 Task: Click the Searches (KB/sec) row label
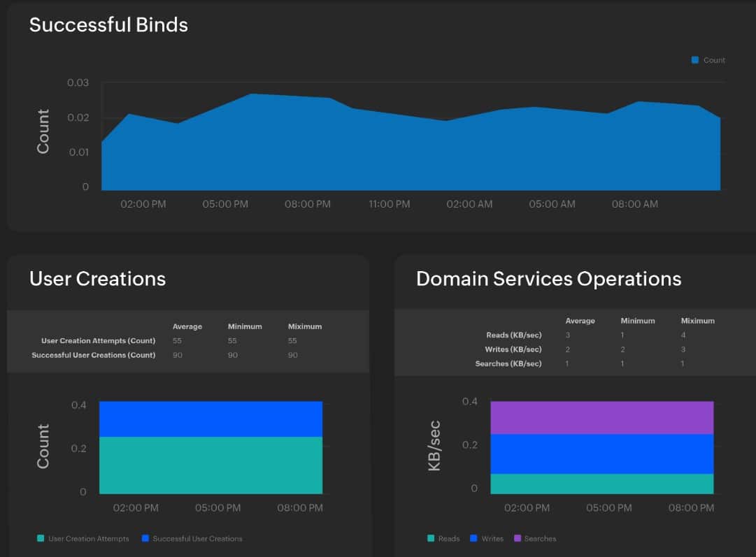coord(508,364)
